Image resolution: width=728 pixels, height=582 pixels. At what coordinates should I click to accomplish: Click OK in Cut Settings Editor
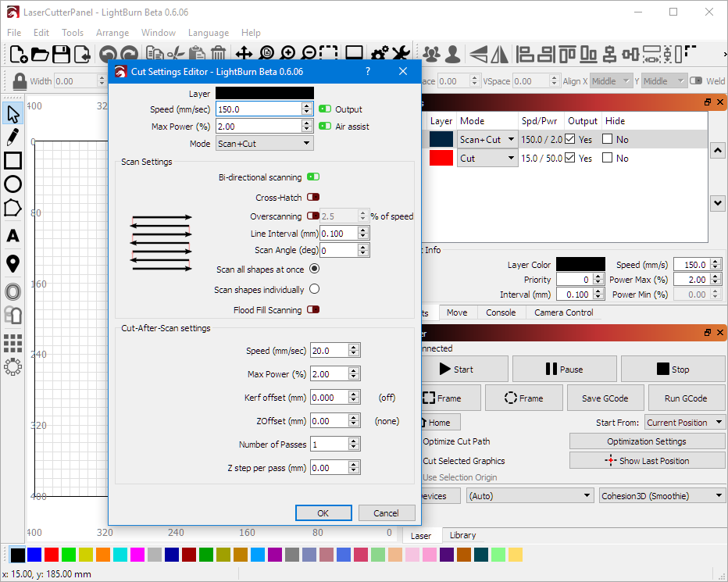point(323,513)
